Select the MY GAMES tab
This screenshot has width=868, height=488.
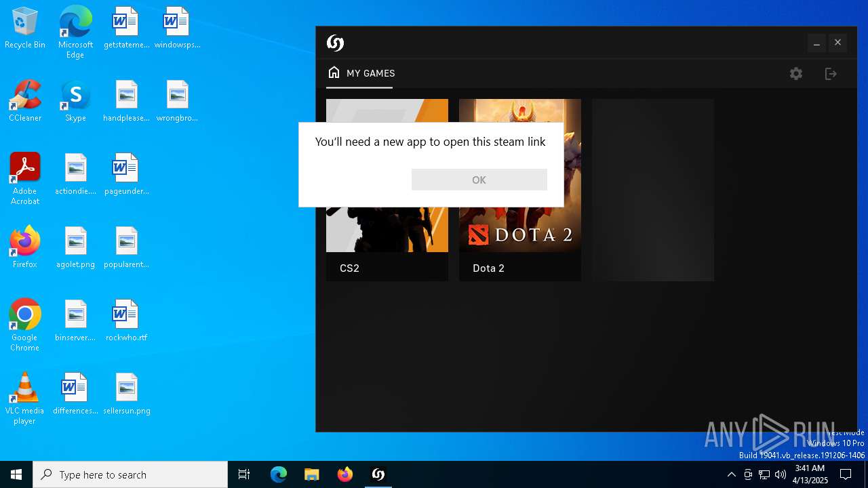[360, 73]
